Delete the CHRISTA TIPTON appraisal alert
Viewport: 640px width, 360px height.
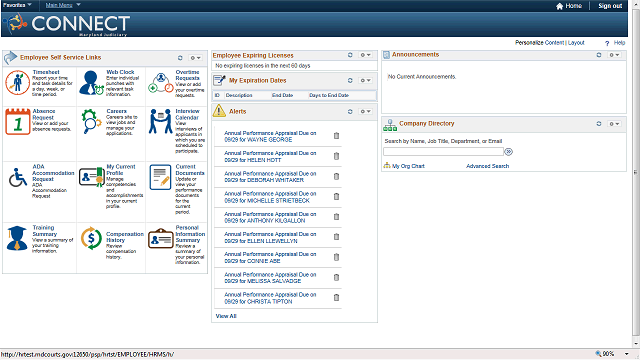336,298
